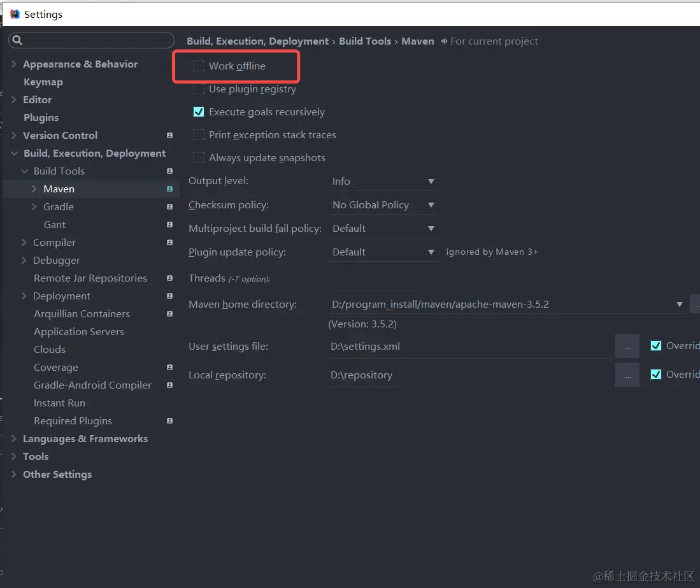The width and height of the screenshot is (700, 588).
Task: Browse for Local repository folder
Action: (627, 375)
